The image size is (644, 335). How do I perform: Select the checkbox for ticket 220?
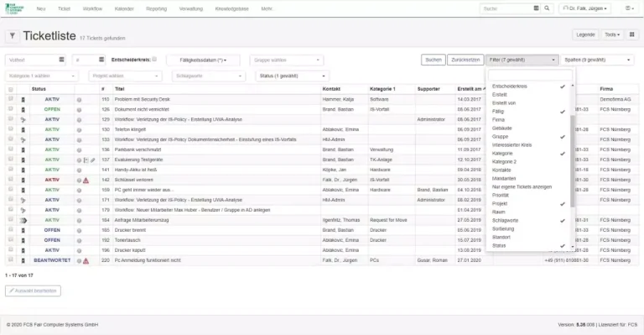pyautogui.click(x=11, y=259)
